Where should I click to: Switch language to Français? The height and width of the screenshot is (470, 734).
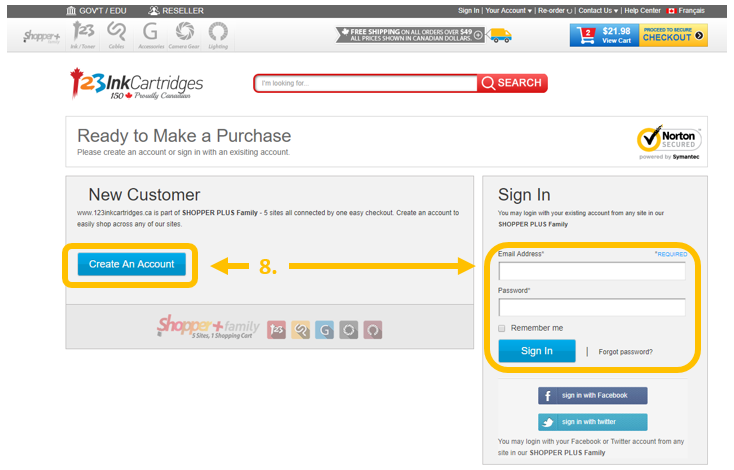tap(691, 11)
